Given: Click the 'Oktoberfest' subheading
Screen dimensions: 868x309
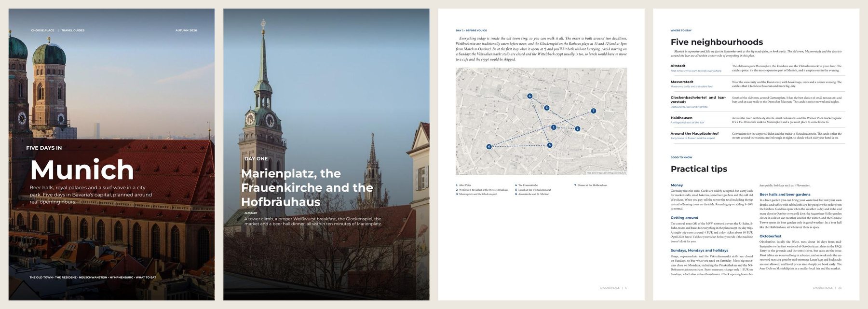Looking at the screenshot, I should point(771,237).
